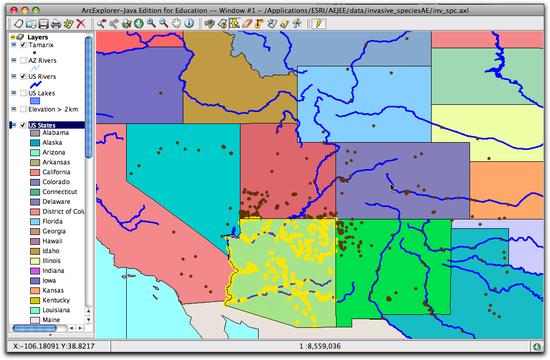Go to previous extent red arrow magnifier
Screen dimensions: 550x360
coord(101,24)
